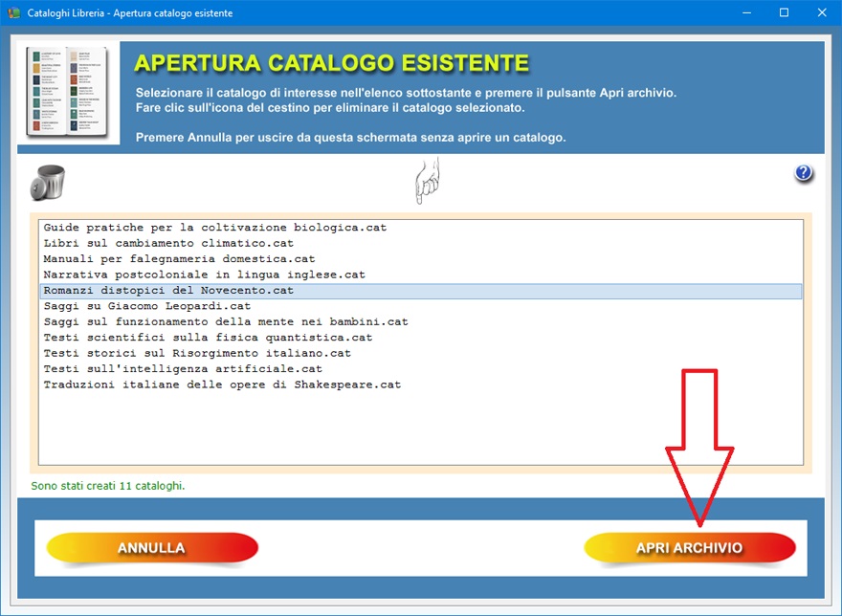Choose Saggi su Giacomo Leopardi.cat
The width and height of the screenshot is (842, 616).
146,306
